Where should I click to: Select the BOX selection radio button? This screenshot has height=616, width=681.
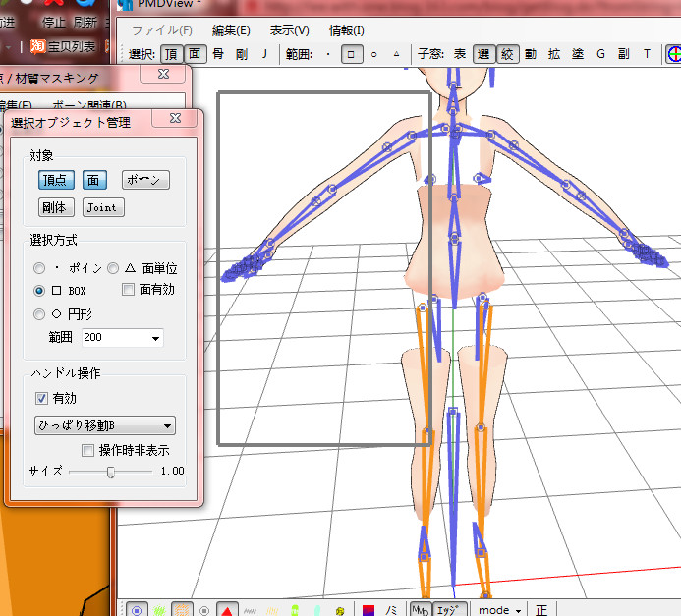click(39, 291)
